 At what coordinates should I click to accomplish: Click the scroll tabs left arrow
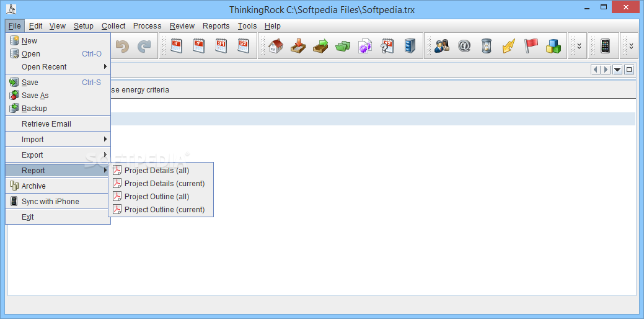[595, 70]
